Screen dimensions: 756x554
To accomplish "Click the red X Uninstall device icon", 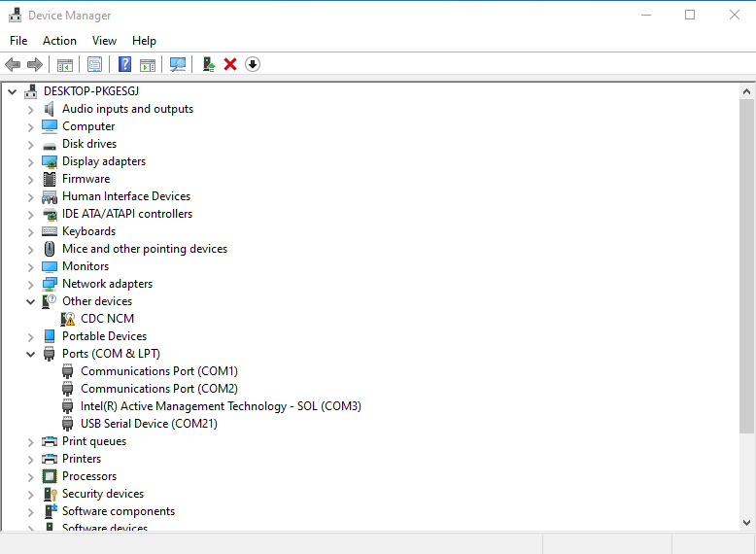I will (x=230, y=64).
